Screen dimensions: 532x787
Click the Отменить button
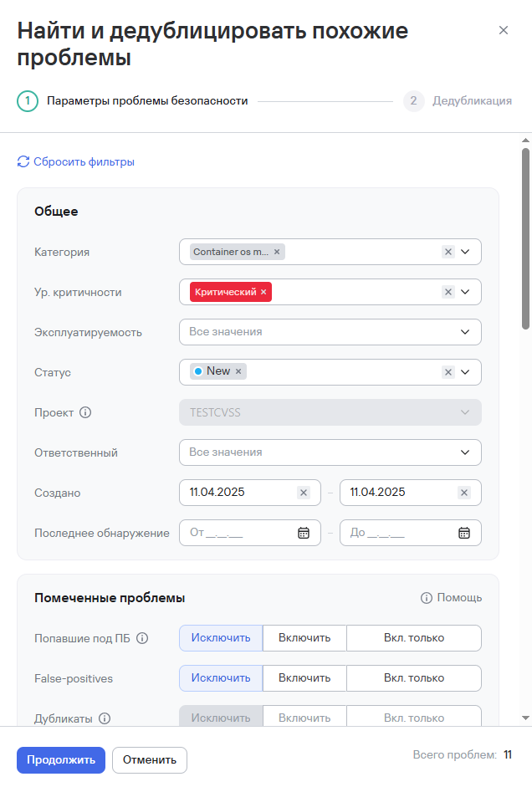tap(150, 760)
